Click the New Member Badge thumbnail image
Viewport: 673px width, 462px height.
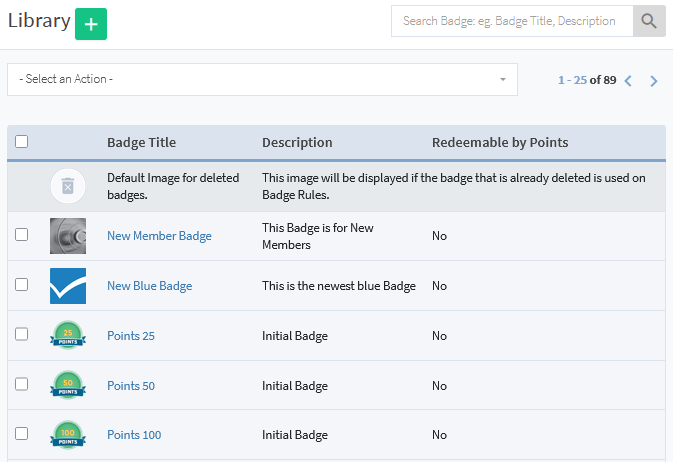click(68, 236)
